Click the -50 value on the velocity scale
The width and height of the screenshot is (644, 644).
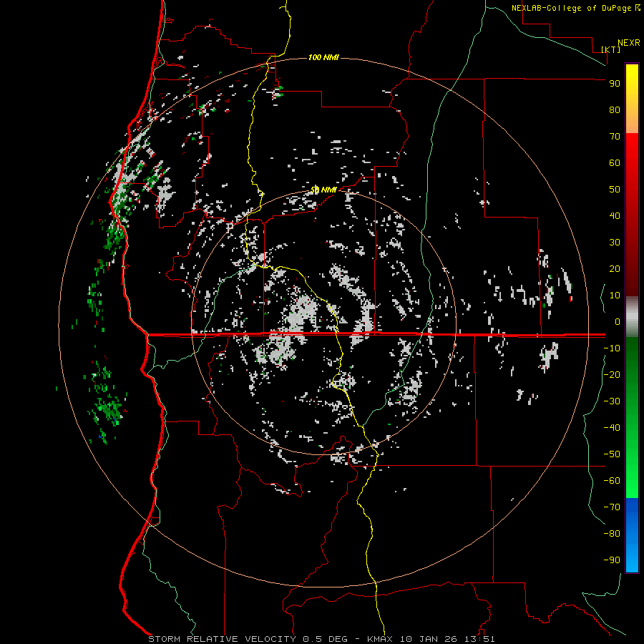(612, 454)
